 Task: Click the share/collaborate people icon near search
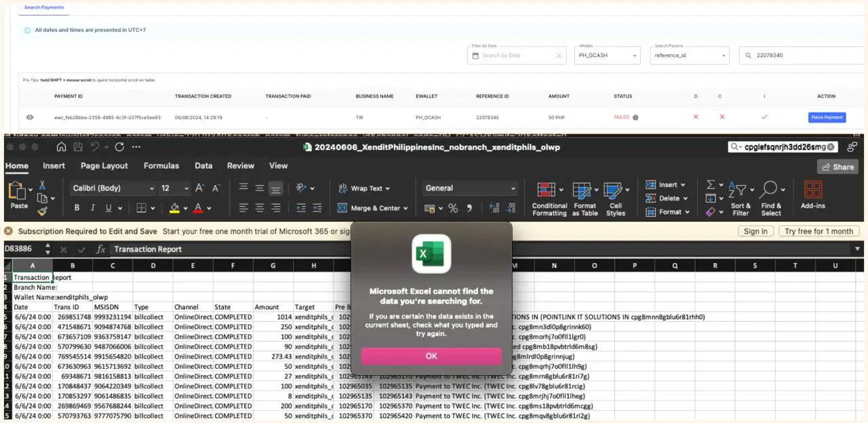852,146
